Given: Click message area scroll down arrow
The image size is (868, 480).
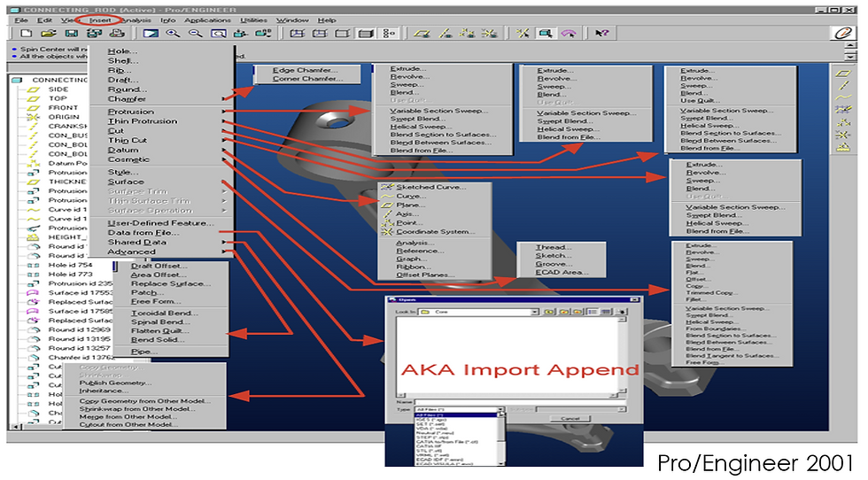Looking at the screenshot, I should tap(851, 57).
